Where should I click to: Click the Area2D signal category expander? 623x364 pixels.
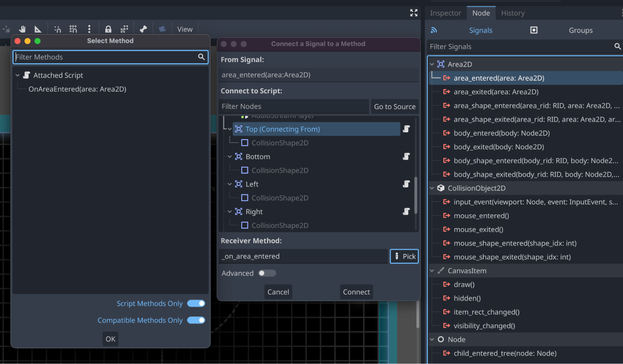(432, 64)
